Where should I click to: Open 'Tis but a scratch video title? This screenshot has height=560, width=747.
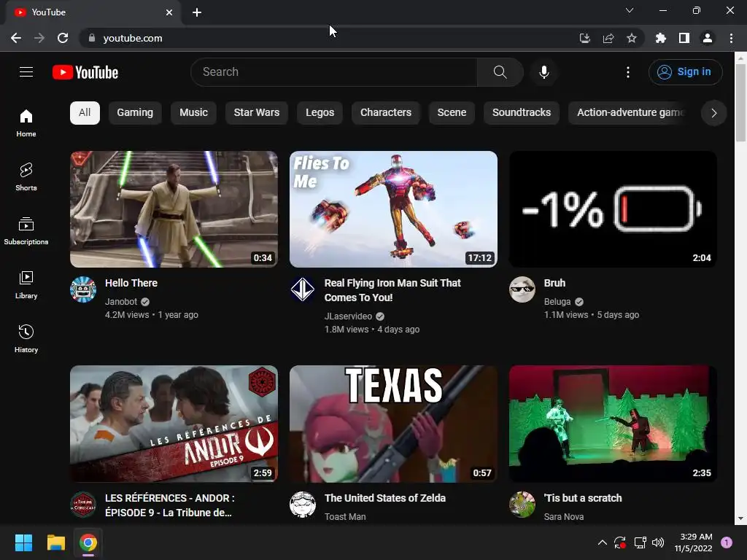click(583, 498)
